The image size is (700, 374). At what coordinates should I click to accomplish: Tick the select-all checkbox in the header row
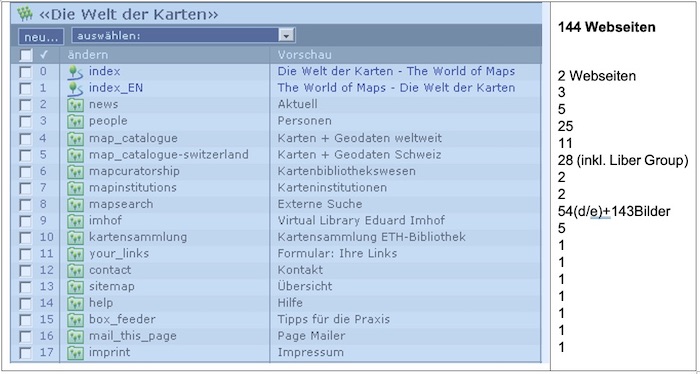(26, 55)
